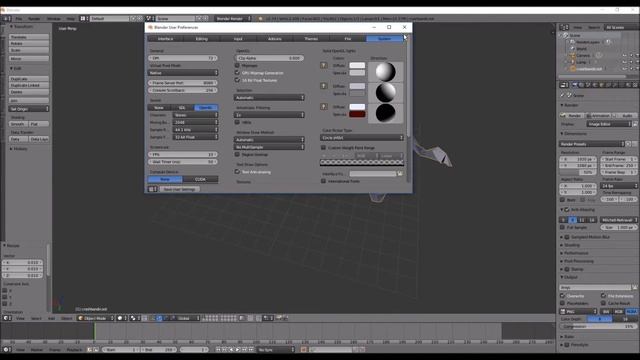Click the Animation render button

click(x=600, y=116)
